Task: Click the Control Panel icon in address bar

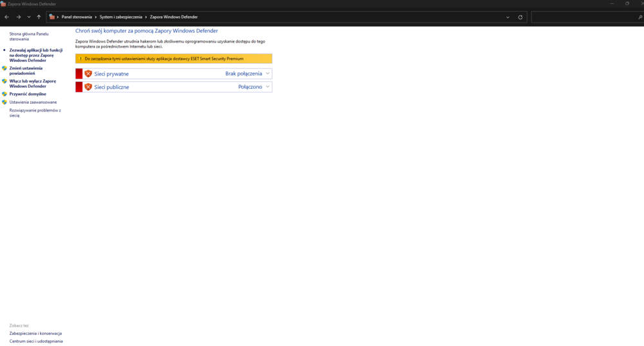Action: click(52, 17)
